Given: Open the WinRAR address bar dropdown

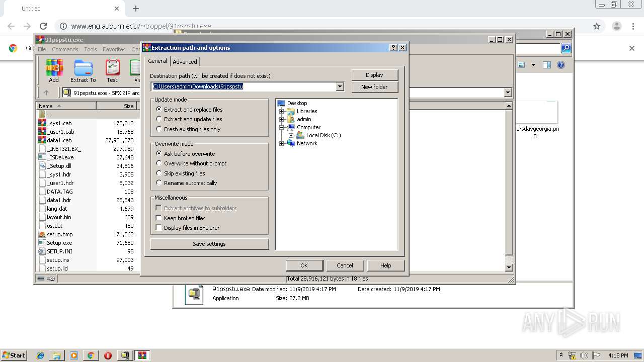Looking at the screenshot, I should click(x=508, y=93).
